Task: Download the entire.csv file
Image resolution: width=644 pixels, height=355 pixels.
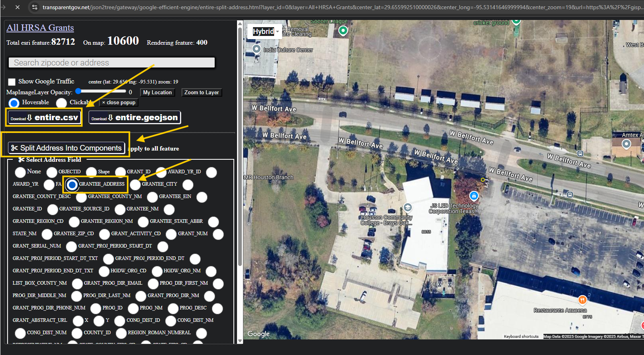Action: click(x=44, y=117)
